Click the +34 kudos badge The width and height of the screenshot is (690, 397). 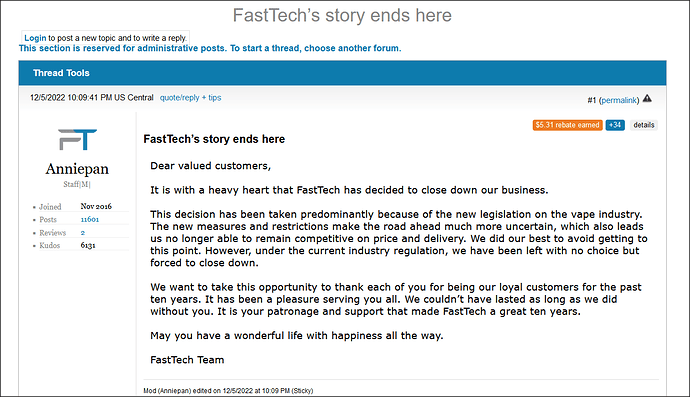pos(615,125)
